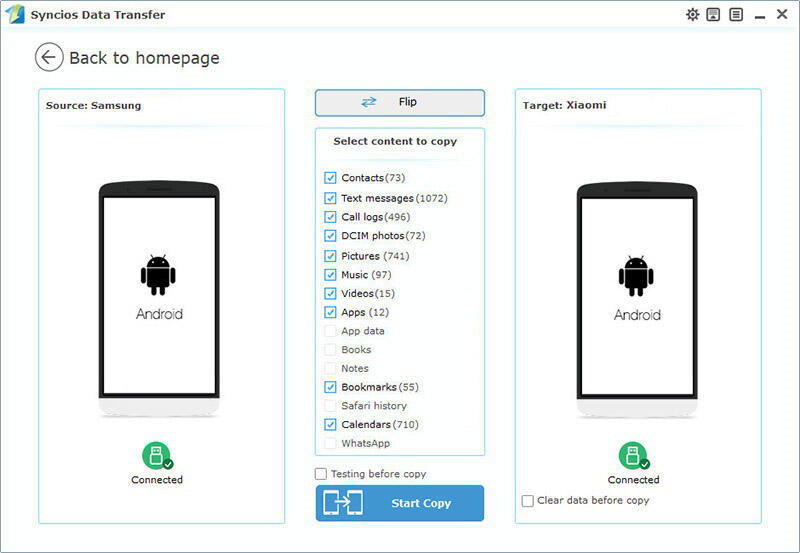The image size is (800, 553).
Task: Click the back arrow circle icon
Action: click(x=49, y=57)
